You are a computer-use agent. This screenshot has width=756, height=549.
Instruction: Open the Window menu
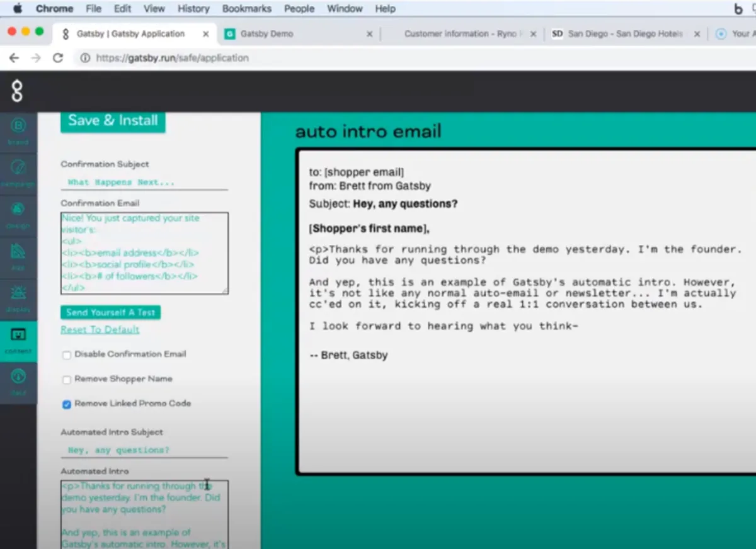[345, 9]
